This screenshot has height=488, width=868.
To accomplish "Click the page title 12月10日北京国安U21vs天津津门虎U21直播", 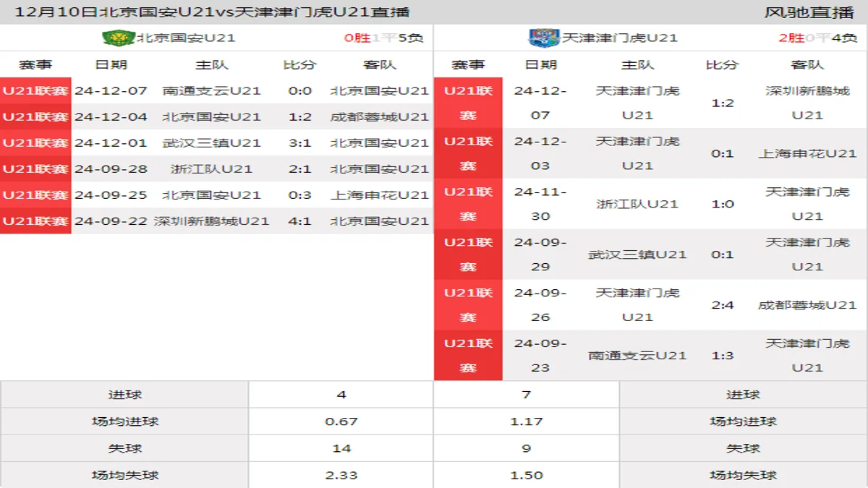I will [212, 12].
